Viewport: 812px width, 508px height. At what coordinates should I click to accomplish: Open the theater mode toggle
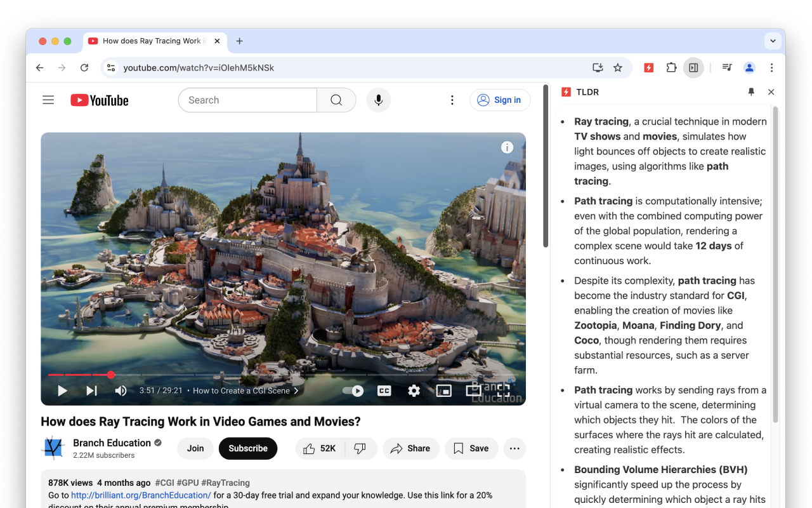click(473, 391)
